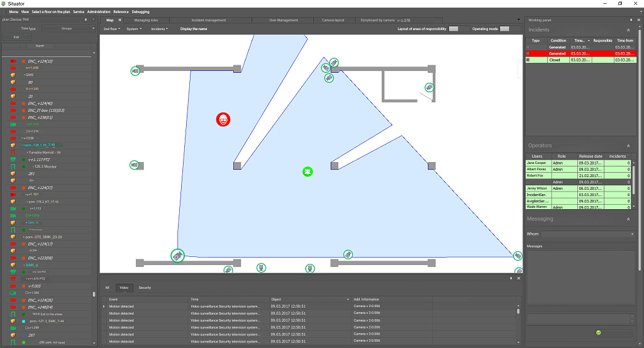Toggle Layout of areas of responsibility switch
This screenshot has width=644, height=348.
(x=453, y=29)
